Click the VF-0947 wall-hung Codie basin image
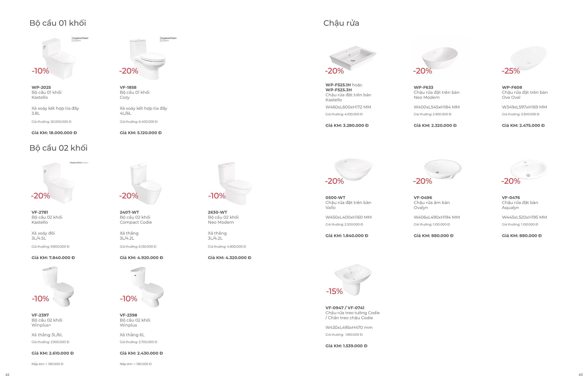Screen dimensions: 588x382 (353, 280)
